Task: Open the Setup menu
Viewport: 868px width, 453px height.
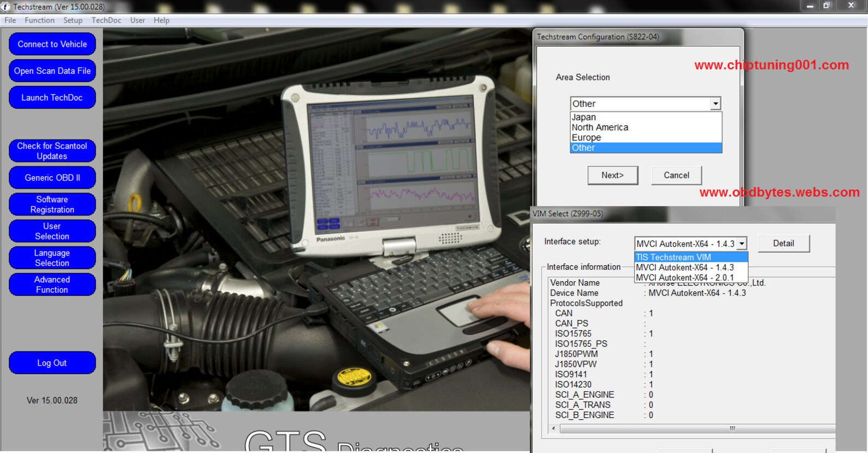Action: pyautogui.click(x=73, y=20)
